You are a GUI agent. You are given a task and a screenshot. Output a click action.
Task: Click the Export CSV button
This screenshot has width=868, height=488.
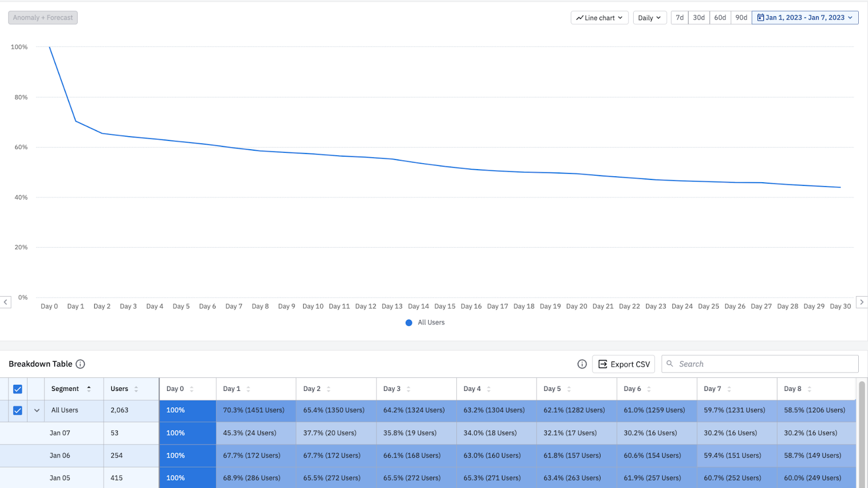click(x=624, y=364)
